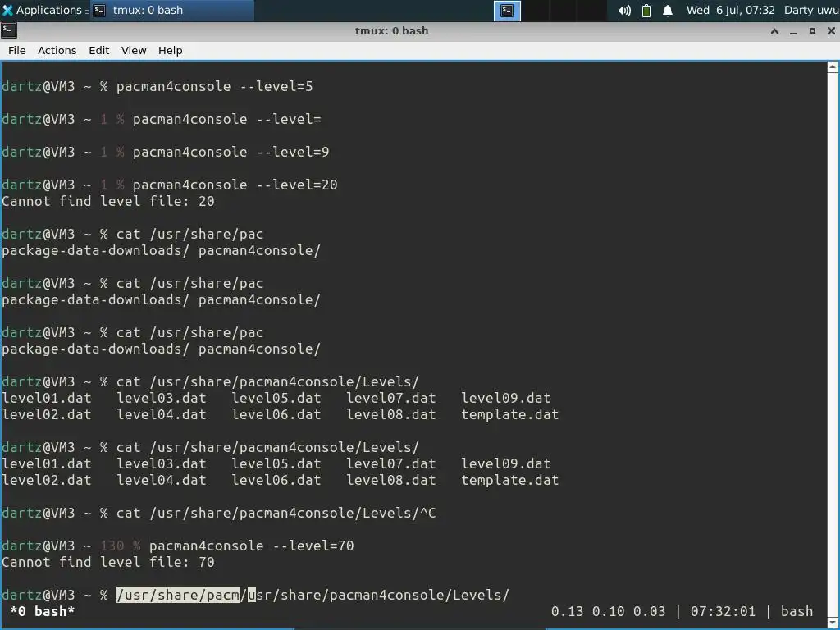Click the command pacman4console --level=9
The width and height of the screenshot is (840, 630).
click(231, 152)
